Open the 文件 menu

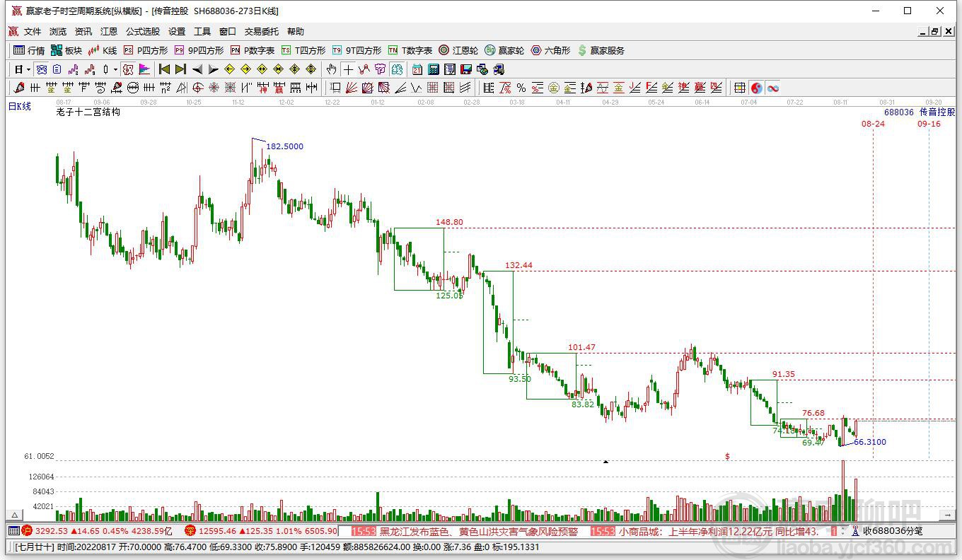33,32
